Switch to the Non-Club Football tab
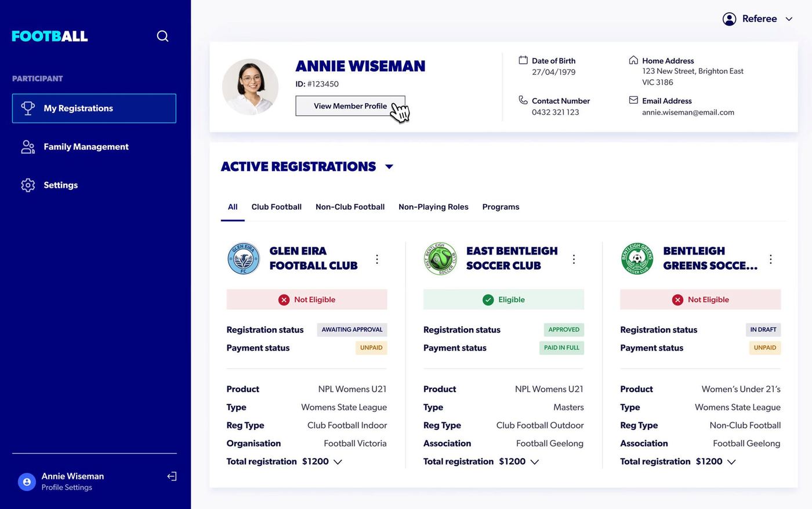The height and width of the screenshot is (509, 812). coord(350,207)
